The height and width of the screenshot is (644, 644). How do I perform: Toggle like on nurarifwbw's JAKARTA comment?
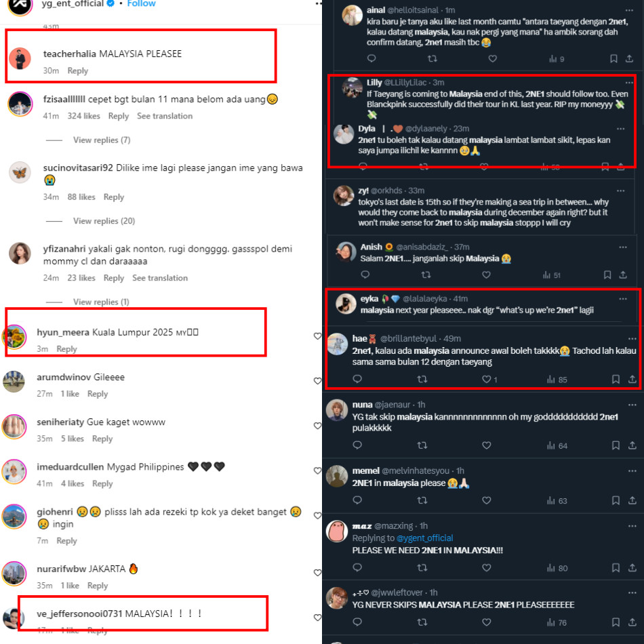(x=317, y=572)
